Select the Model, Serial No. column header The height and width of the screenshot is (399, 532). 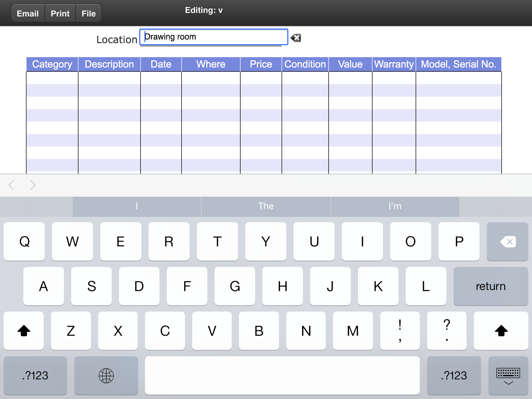[x=459, y=64]
